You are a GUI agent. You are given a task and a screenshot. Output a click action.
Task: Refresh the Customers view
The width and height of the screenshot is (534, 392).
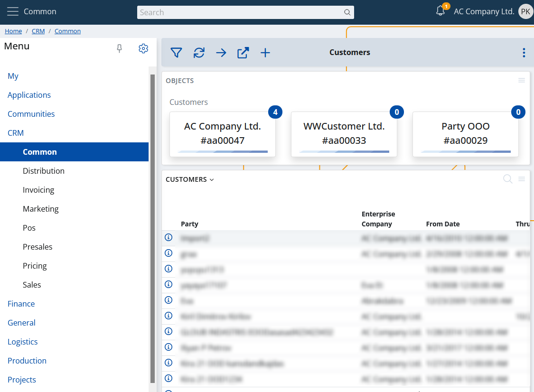coord(199,53)
